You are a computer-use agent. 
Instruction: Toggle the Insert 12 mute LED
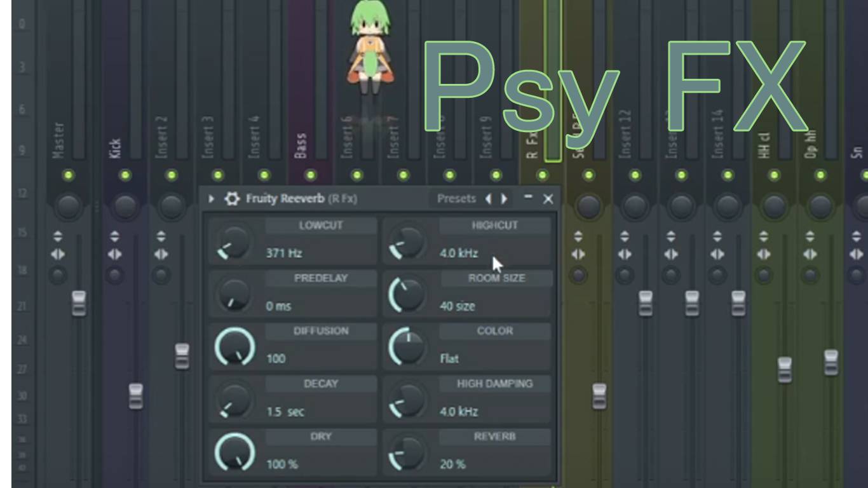coord(635,175)
